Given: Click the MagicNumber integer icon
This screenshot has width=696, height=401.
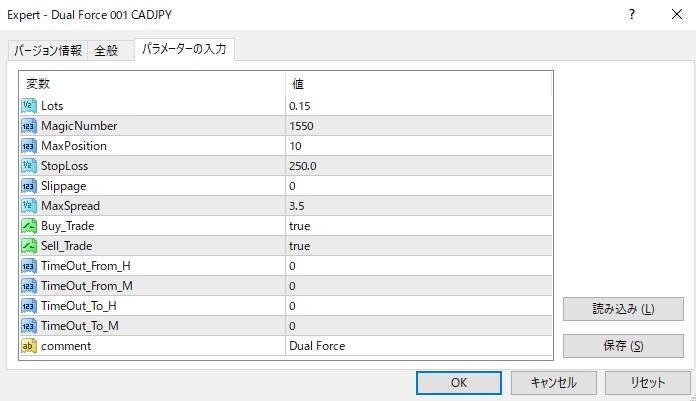Looking at the screenshot, I should tap(28, 126).
